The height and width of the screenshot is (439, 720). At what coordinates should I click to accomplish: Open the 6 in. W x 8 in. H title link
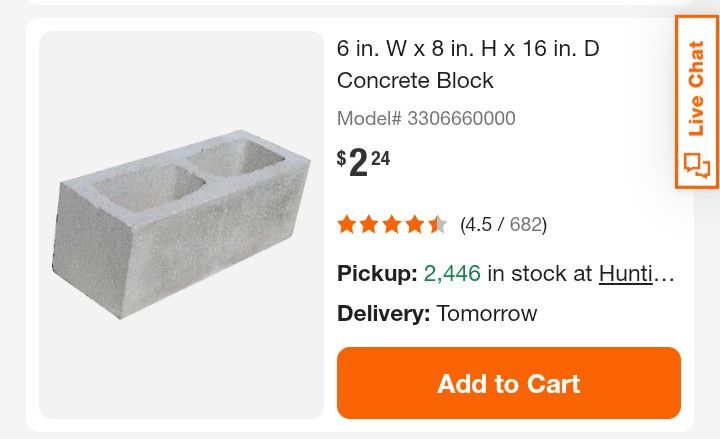pos(468,48)
